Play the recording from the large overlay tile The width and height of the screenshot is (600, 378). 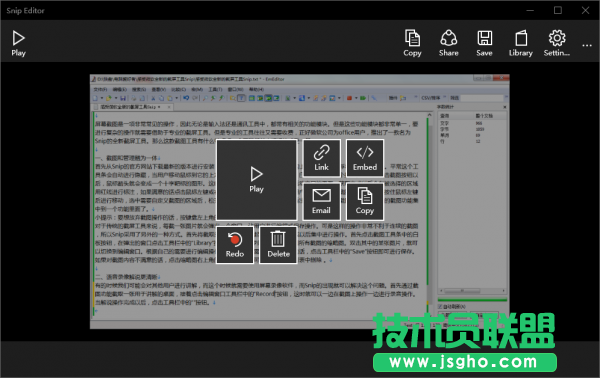point(256,179)
